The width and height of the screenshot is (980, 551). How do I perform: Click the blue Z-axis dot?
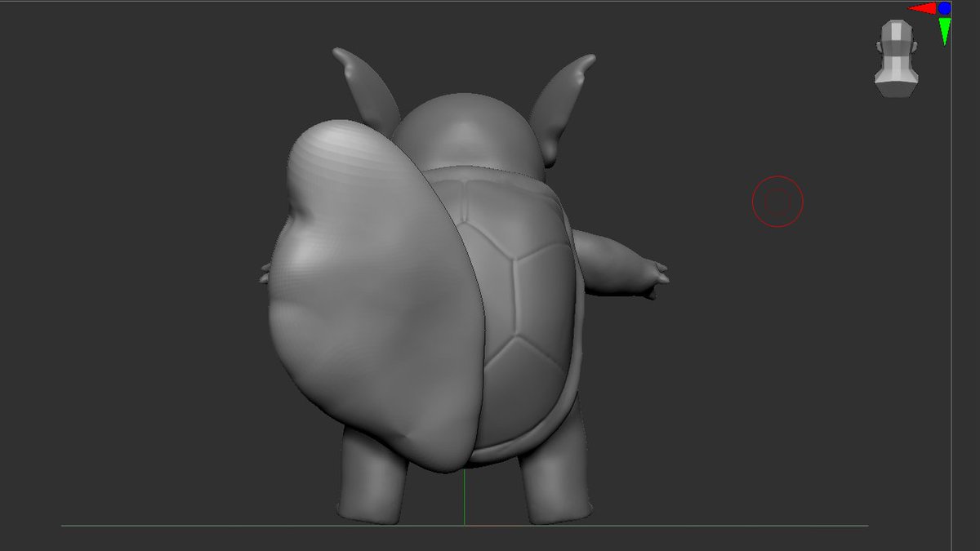(x=945, y=8)
